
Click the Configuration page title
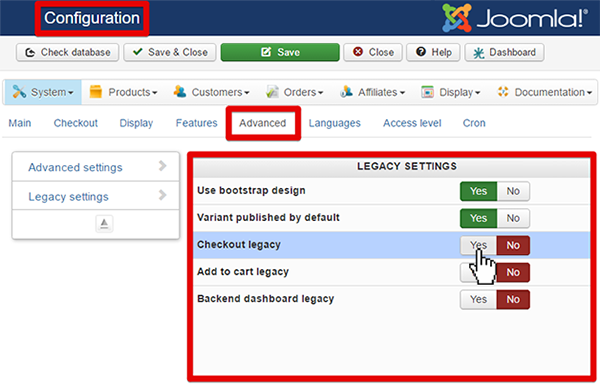[x=92, y=18]
